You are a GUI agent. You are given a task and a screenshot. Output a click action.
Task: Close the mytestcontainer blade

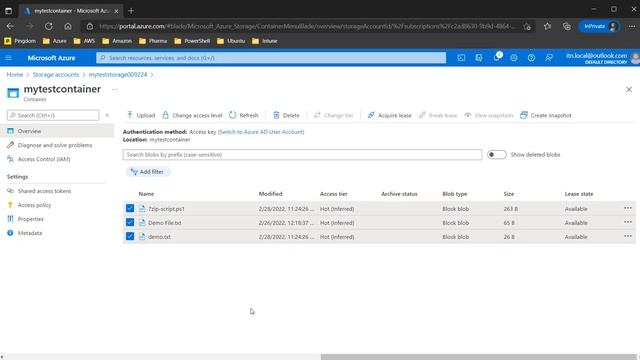[x=629, y=89]
